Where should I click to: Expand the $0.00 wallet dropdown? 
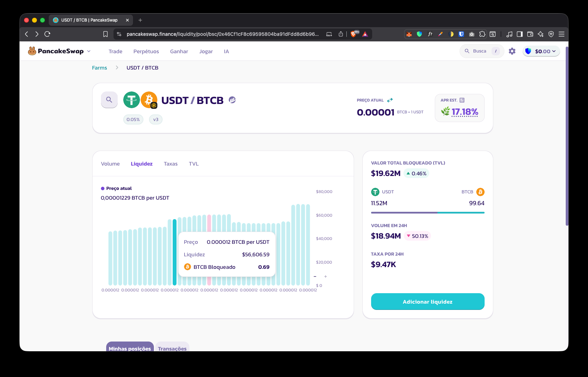pos(541,51)
